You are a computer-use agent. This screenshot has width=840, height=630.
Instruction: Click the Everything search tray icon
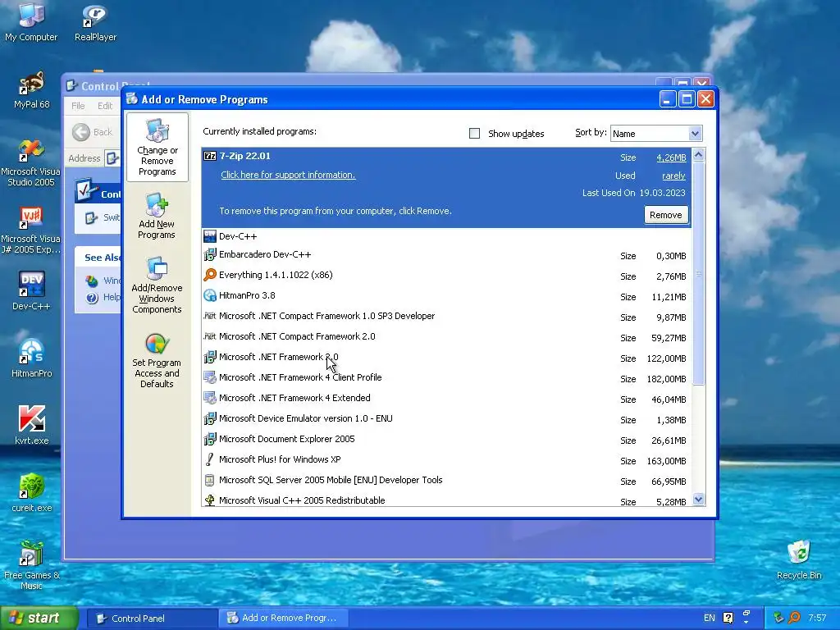tap(794, 618)
